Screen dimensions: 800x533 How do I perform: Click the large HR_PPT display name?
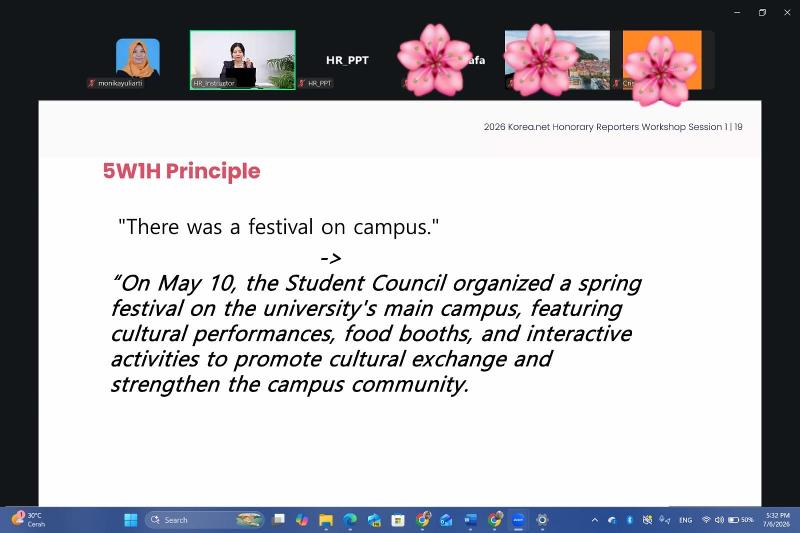tap(347, 60)
